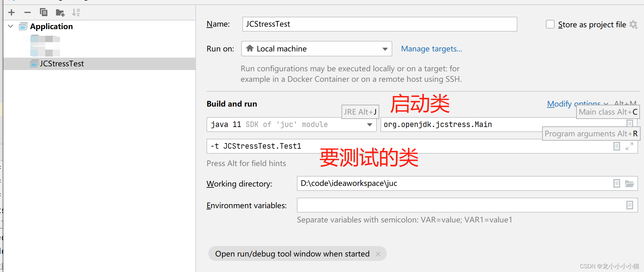Image resolution: width=644 pixels, height=272 pixels.
Task: Insert macro in the working directory field
Action: tap(617, 184)
